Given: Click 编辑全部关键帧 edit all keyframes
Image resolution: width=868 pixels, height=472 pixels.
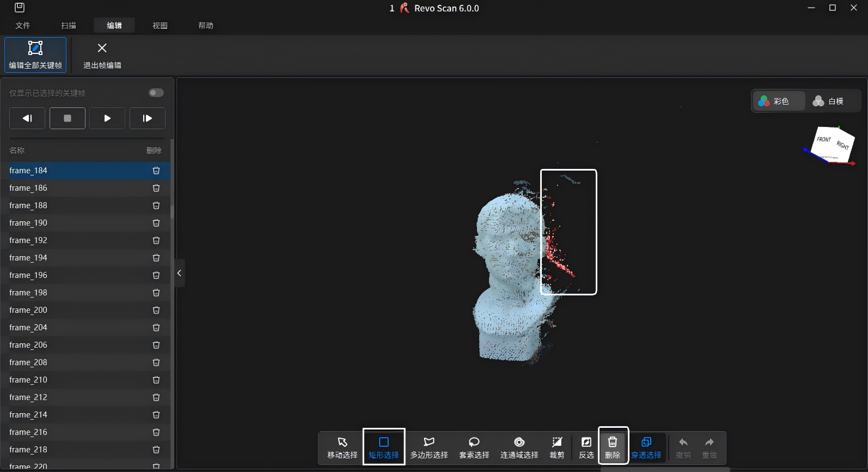Looking at the screenshot, I should click(x=35, y=55).
